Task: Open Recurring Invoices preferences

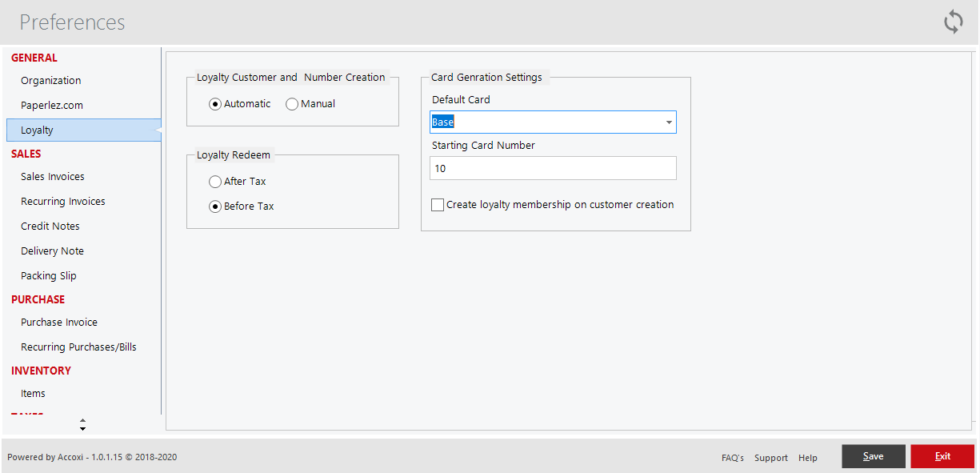Action: coord(63,202)
